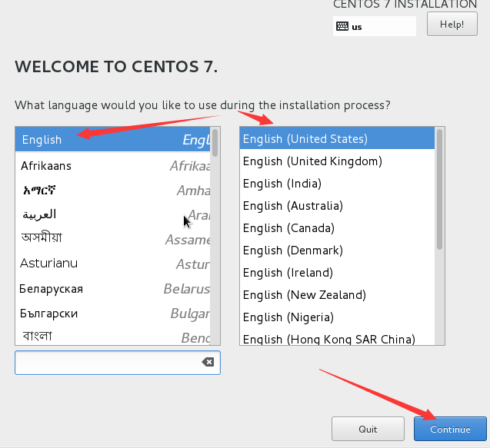Choose English (Australia) locale
The image size is (490, 448).
[337, 206]
